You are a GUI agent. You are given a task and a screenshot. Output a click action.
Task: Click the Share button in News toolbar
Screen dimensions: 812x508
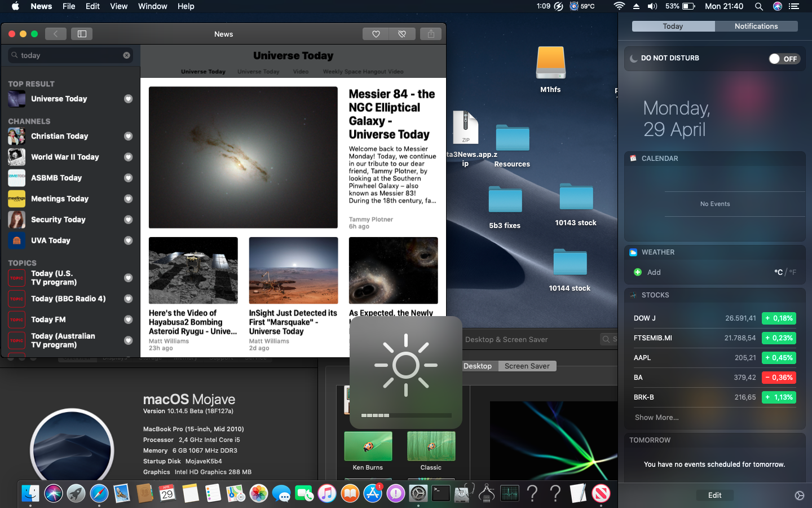click(431, 34)
